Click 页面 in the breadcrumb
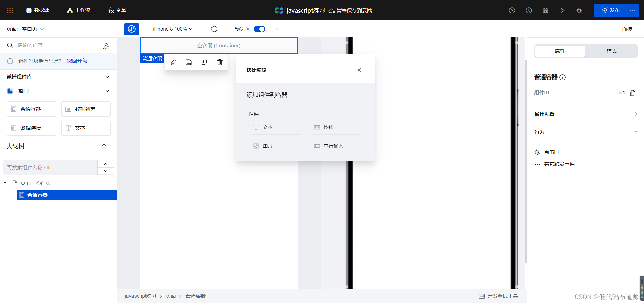This screenshot has width=644, height=303. pos(171,296)
